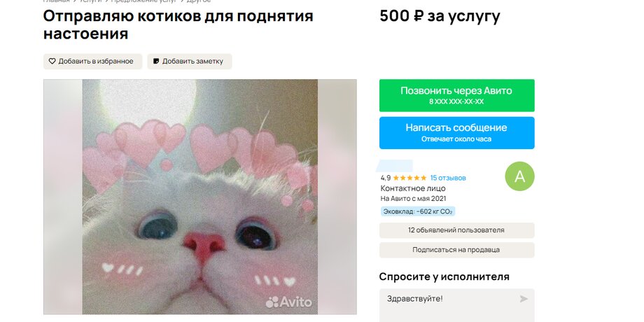This screenshot has width=644, height=322.
Task: Click the 4,9 rating score
Action: coord(385,178)
